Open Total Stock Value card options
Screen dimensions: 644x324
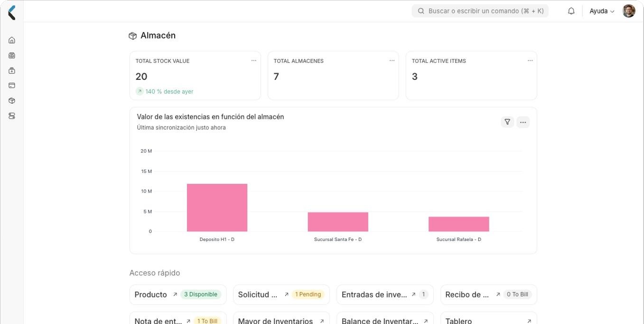pos(254,60)
